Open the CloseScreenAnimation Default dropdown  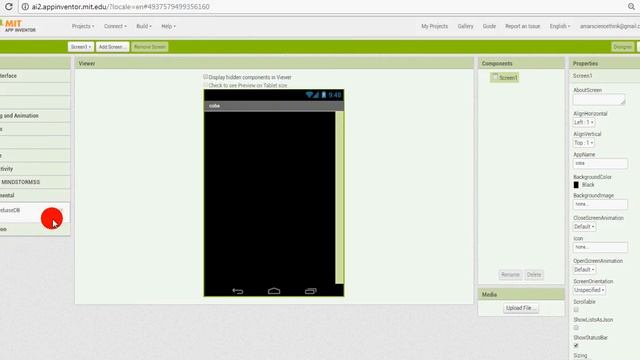(584, 227)
